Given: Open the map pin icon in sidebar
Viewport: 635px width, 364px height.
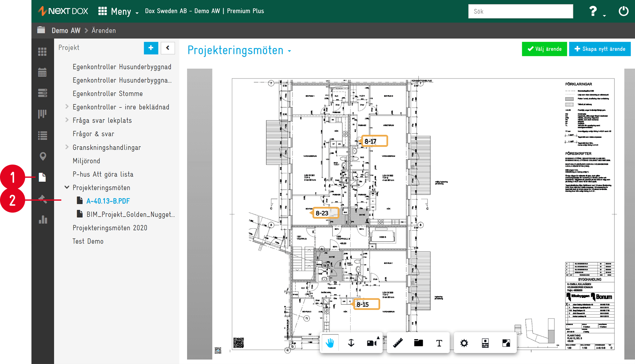Looking at the screenshot, I should [x=43, y=156].
